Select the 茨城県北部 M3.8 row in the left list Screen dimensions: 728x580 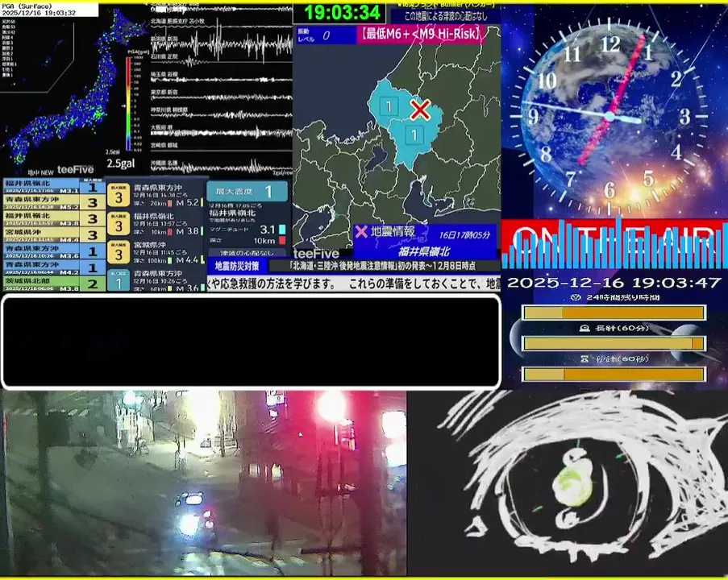[54, 284]
